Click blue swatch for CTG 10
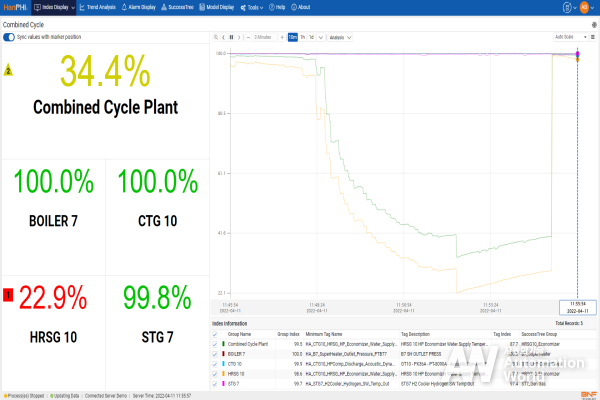 coord(223,364)
